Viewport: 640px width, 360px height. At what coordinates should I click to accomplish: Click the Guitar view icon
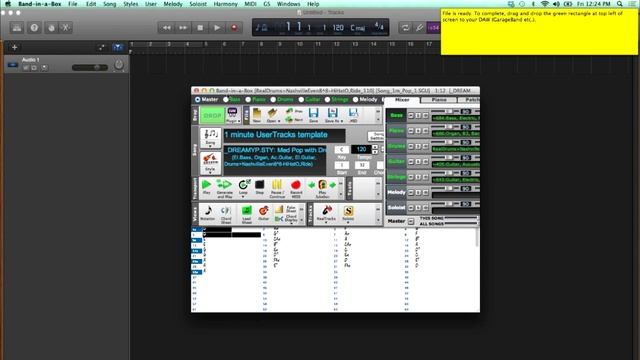tap(264, 213)
